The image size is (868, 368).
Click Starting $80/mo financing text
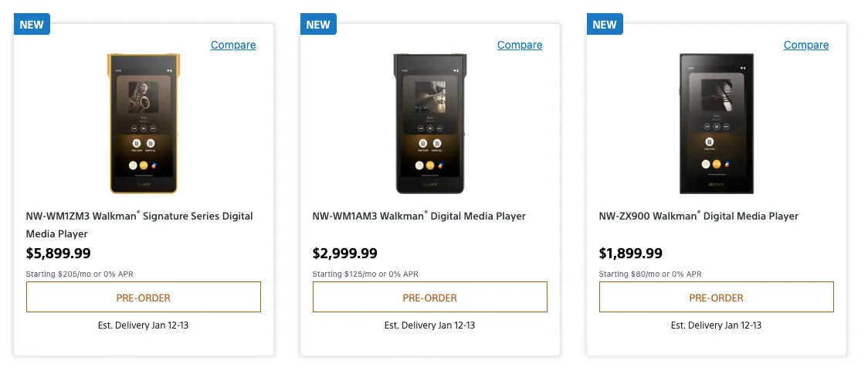(x=650, y=274)
